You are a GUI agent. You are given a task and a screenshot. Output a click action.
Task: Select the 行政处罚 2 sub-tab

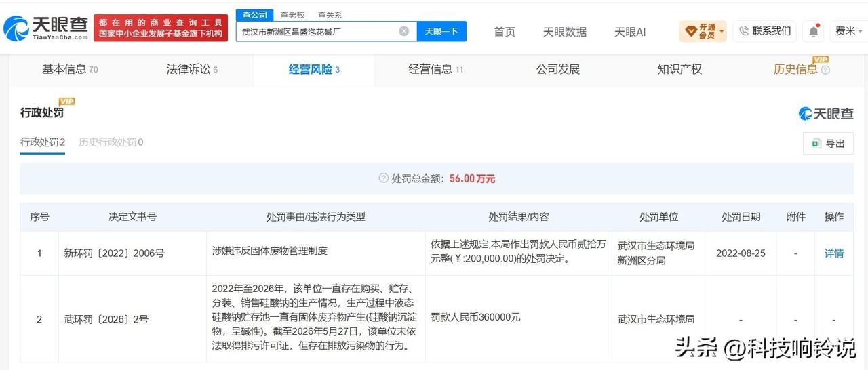pos(43,142)
